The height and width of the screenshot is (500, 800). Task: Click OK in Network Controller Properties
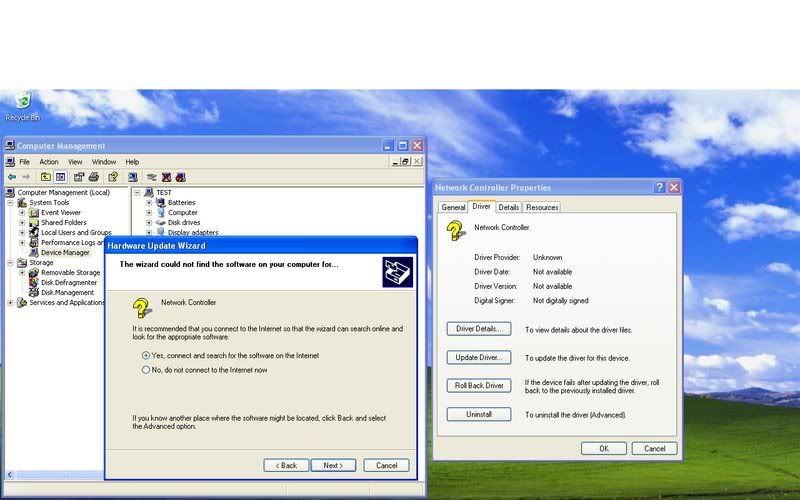604,448
